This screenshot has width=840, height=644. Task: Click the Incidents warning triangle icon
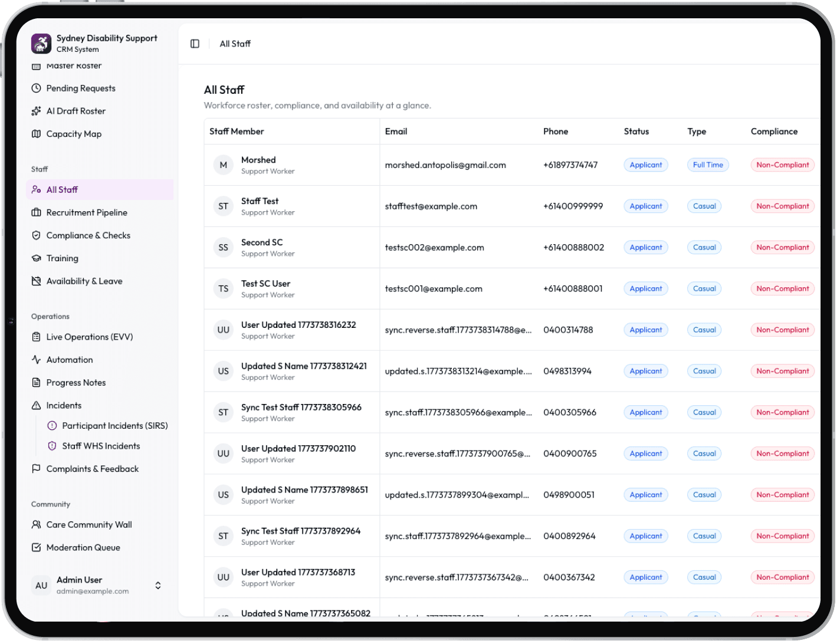pos(36,406)
